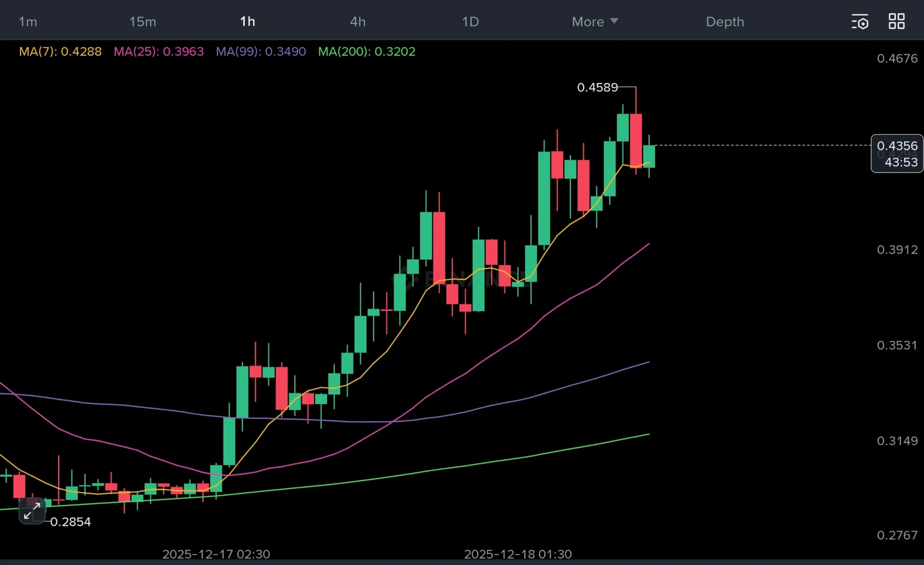Open the Depth chart view
The image size is (924, 565).
[725, 22]
